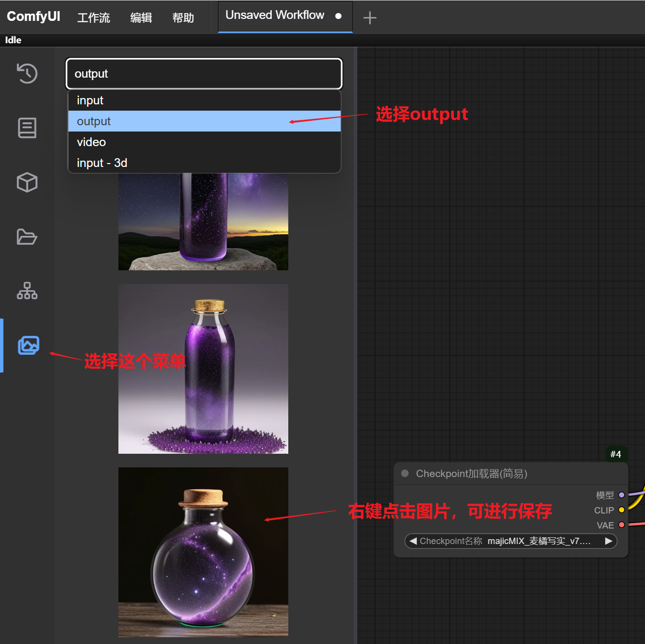Open the queue history panel
Viewport: 645px width, 644px height.
pyautogui.click(x=27, y=73)
